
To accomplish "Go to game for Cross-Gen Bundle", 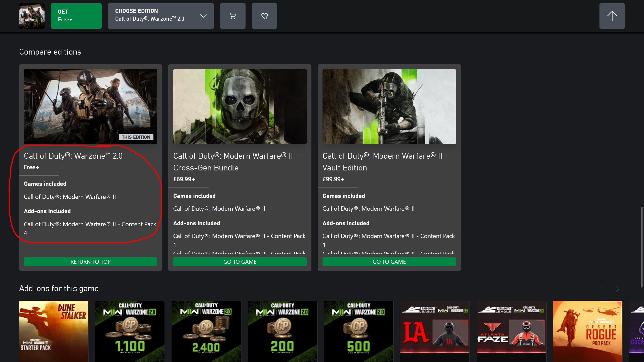I will [240, 262].
